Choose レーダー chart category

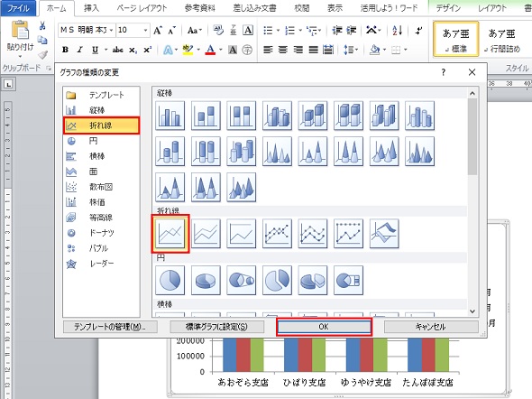pyautogui.click(x=101, y=264)
